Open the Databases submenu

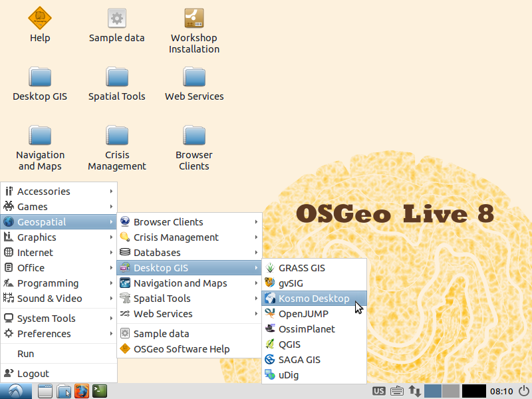[x=190, y=253]
